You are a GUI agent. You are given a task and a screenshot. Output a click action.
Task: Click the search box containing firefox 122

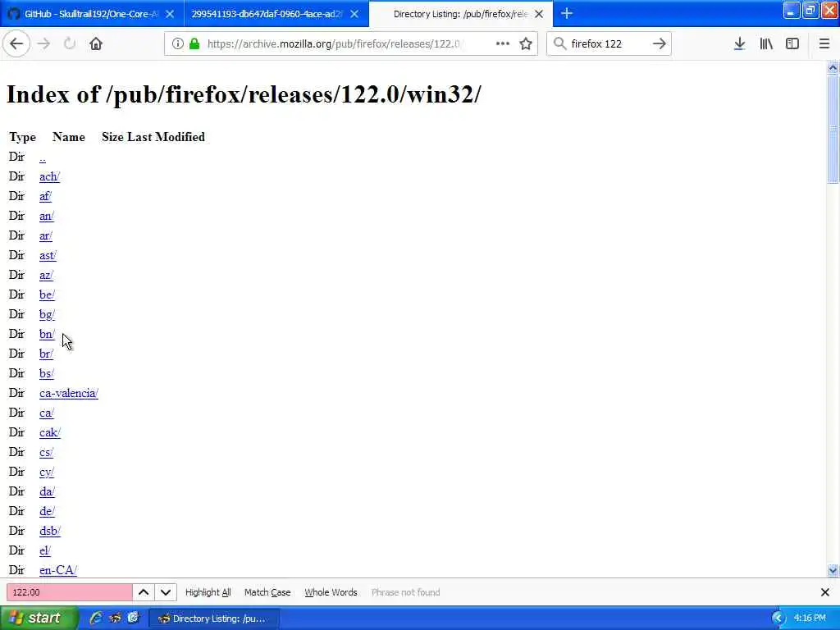tap(609, 43)
